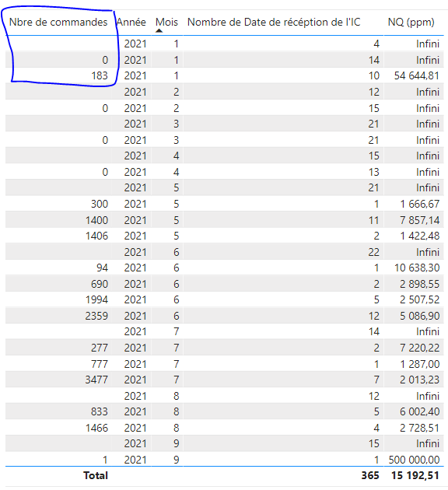The width and height of the screenshot is (448, 490).
Task: Click the value 1 666,67
Action: tap(419, 204)
